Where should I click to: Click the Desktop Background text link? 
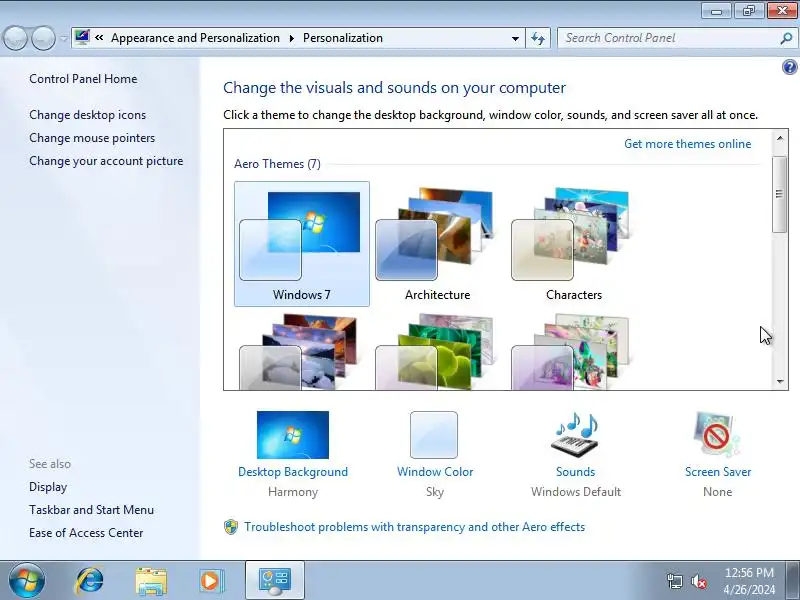(x=293, y=472)
